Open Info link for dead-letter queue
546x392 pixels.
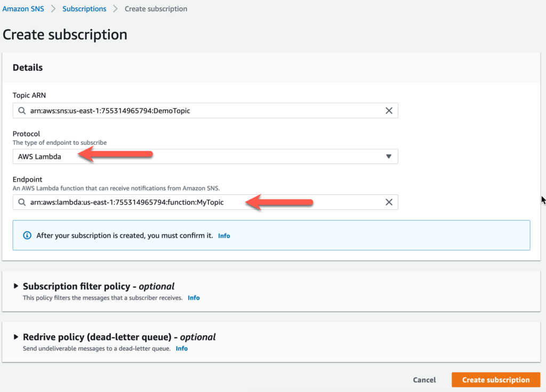pos(182,348)
